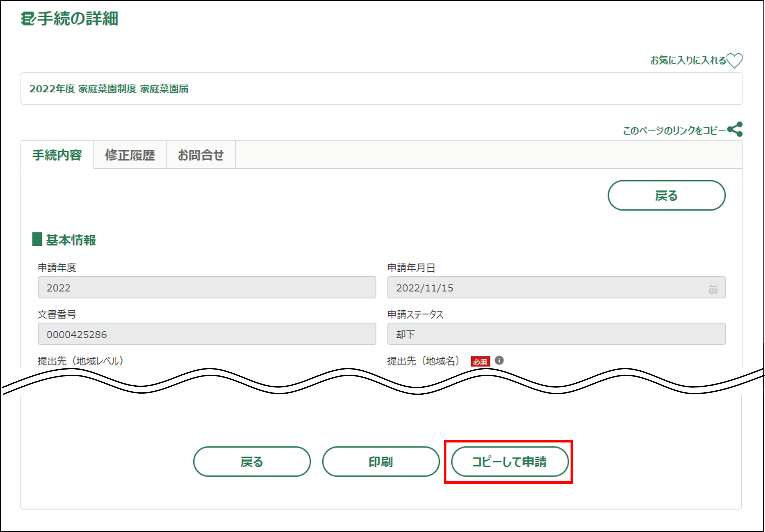Click info icon beside 提出先（地域名）
Screen dimensions: 765x532
(x=499, y=360)
